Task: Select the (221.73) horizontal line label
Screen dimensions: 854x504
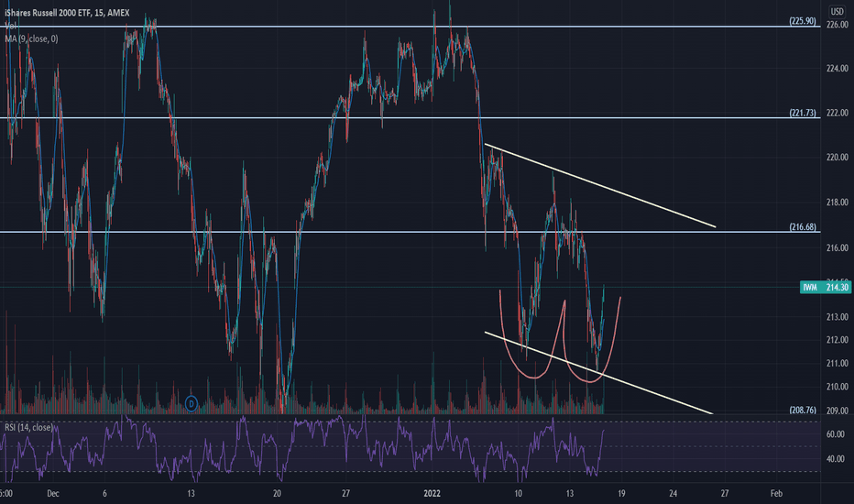Action: [803, 113]
